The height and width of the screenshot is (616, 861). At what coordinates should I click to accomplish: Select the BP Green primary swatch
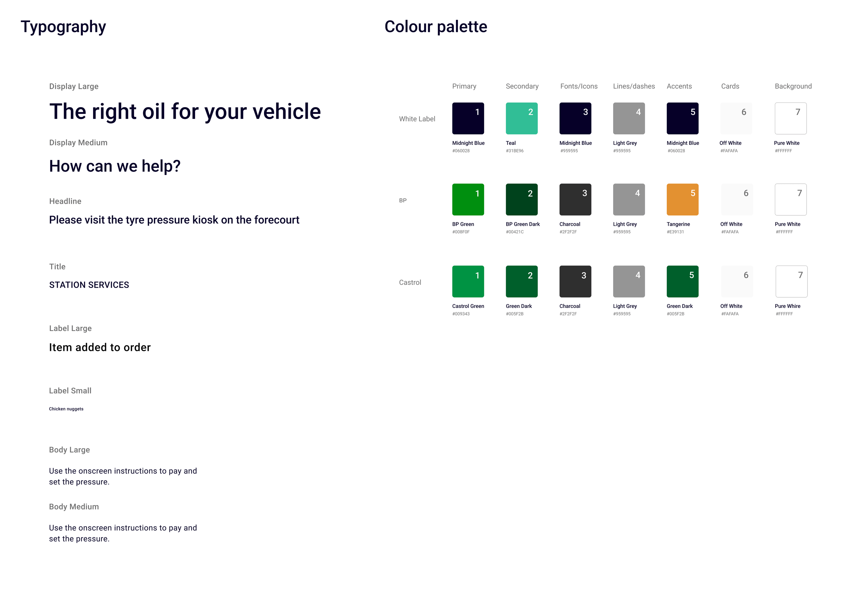click(468, 199)
